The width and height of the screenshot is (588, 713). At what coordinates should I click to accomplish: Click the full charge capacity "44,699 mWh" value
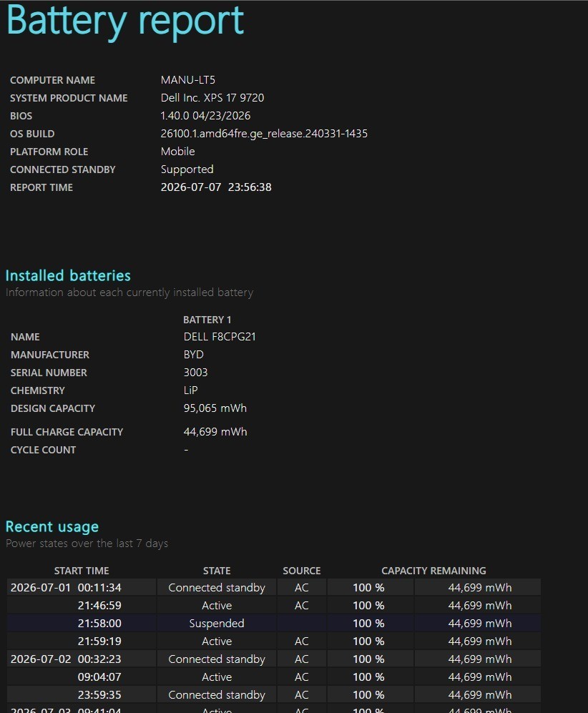[x=215, y=432]
